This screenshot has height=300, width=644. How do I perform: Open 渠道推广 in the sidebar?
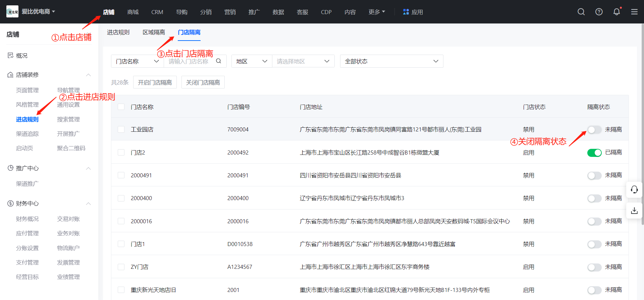click(x=27, y=184)
